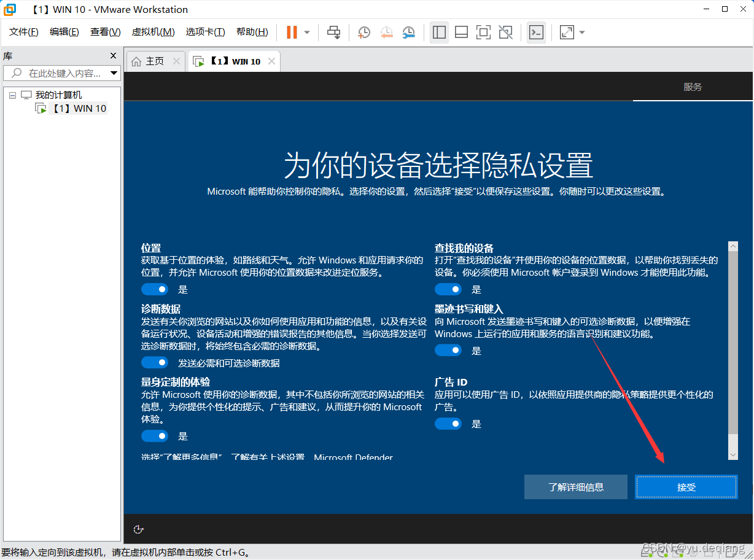Click the privacy settings scrollbar up arrow
The image size is (754, 560).
[733, 246]
